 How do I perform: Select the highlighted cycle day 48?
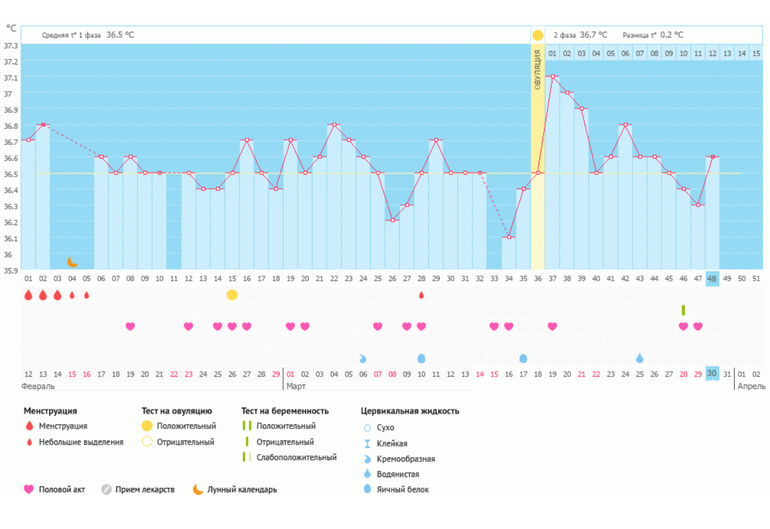tap(712, 279)
